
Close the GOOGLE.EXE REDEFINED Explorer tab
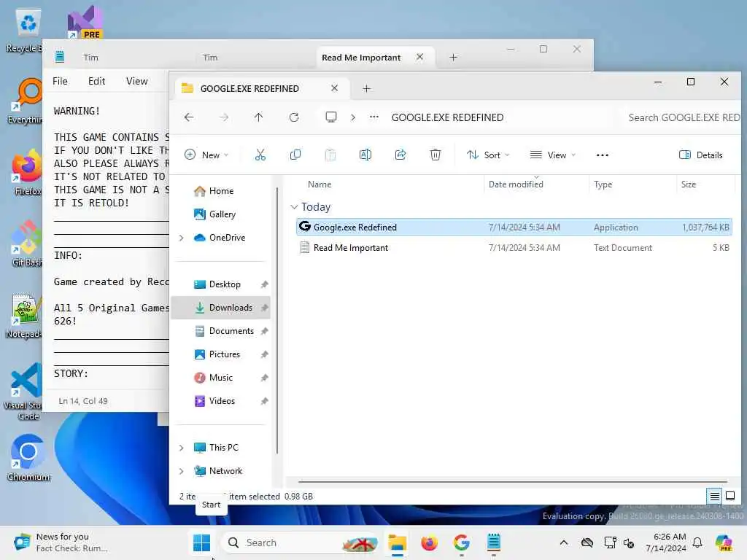pyautogui.click(x=334, y=88)
